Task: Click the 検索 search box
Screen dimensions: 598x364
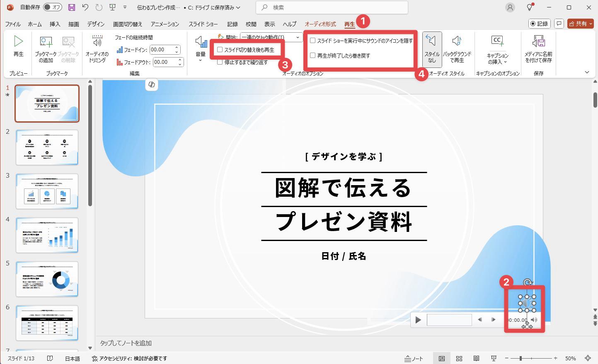Action: pos(332,7)
